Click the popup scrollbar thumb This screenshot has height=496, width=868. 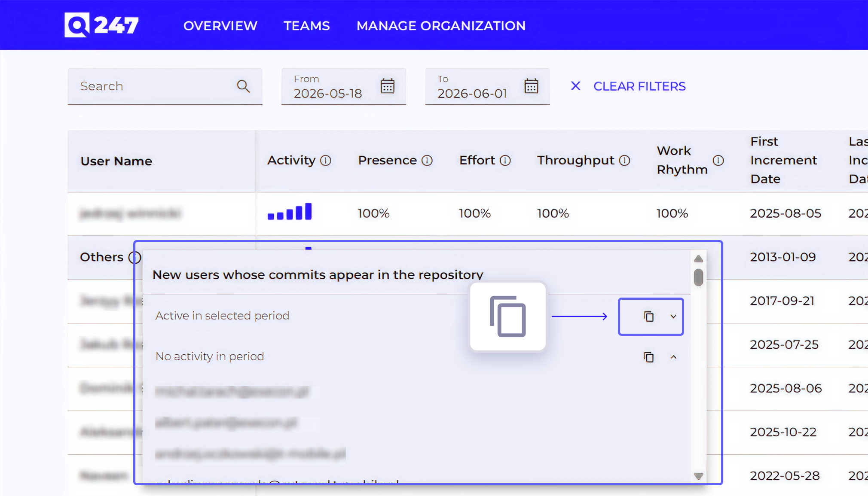pyautogui.click(x=698, y=277)
